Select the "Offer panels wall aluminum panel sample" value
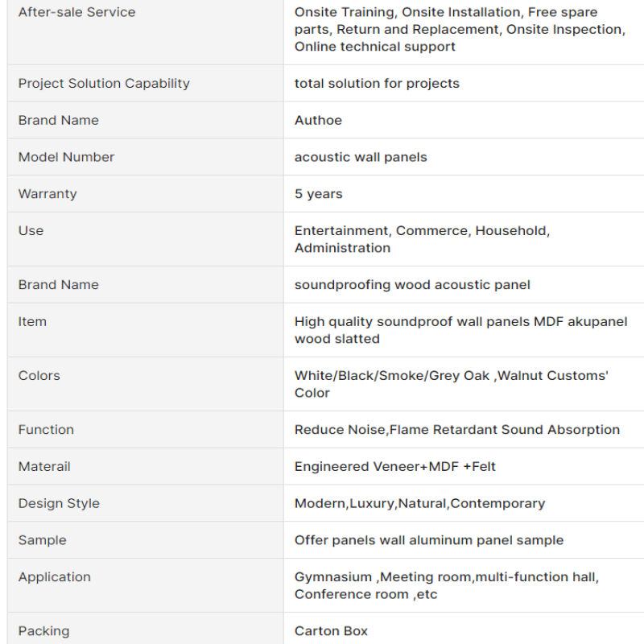The height and width of the screenshot is (644, 644). pyautogui.click(x=428, y=540)
